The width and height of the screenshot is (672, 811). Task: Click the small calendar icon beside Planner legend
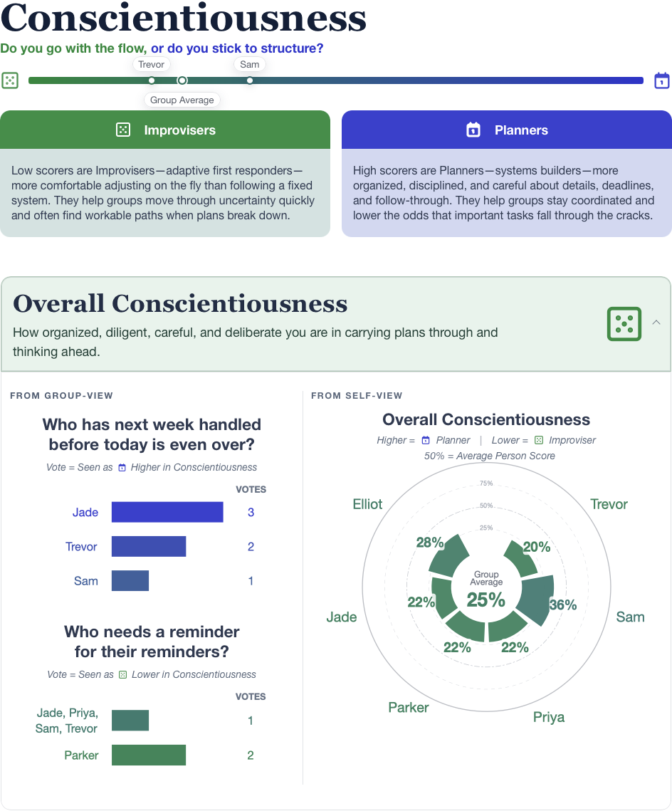tap(426, 440)
